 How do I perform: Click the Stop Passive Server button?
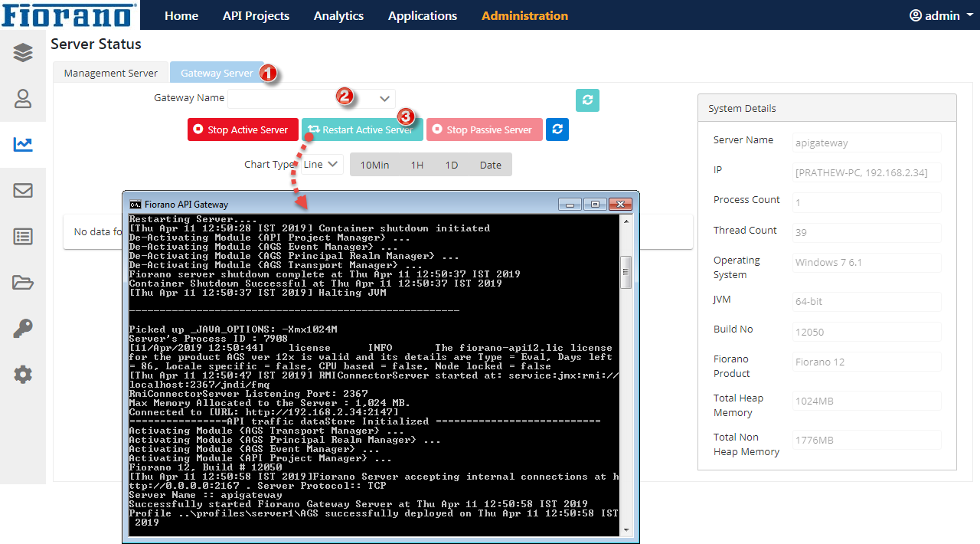click(x=484, y=129)
